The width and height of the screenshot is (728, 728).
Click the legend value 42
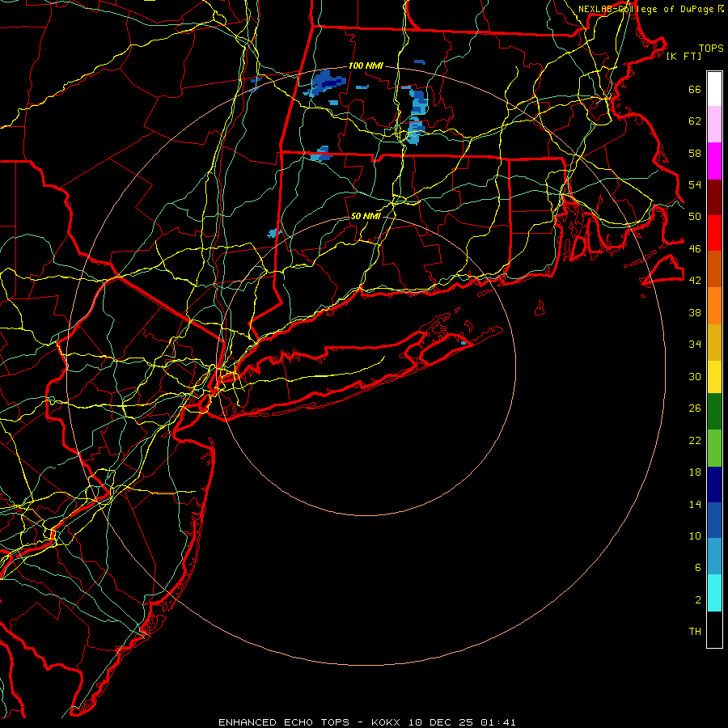coord(695,280)
